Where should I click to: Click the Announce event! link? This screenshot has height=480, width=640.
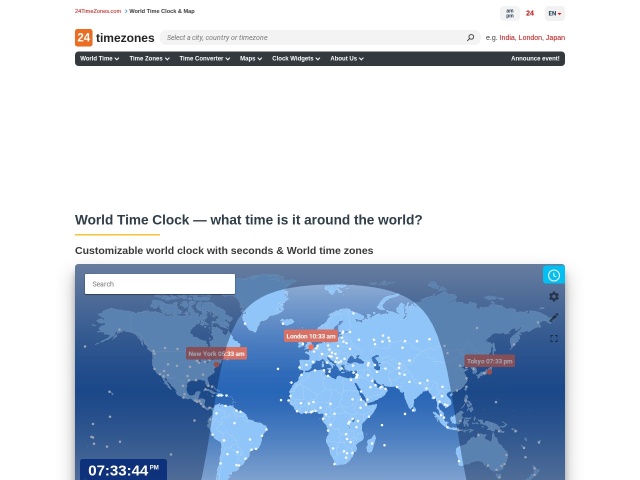[535, 58]
